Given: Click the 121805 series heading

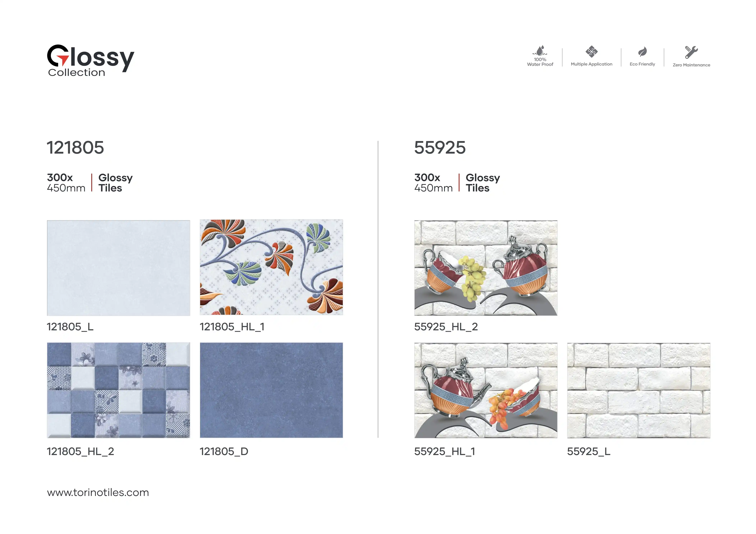Looking at the screenshot, I should tap(75, 147).
